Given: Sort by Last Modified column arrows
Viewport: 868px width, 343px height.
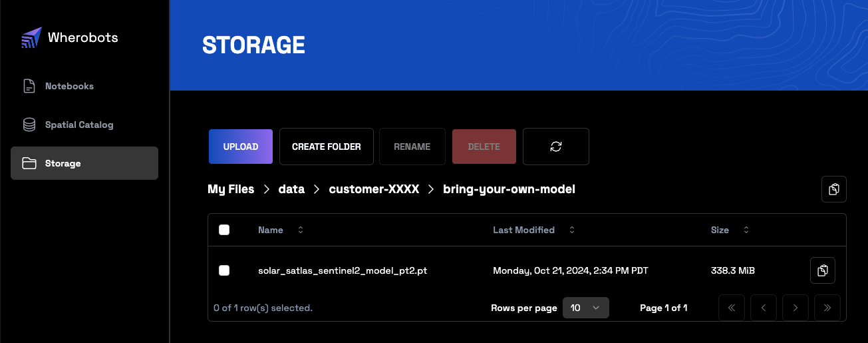Looking at the screenshot, I should pyautogui.click(x=571, y=230).
